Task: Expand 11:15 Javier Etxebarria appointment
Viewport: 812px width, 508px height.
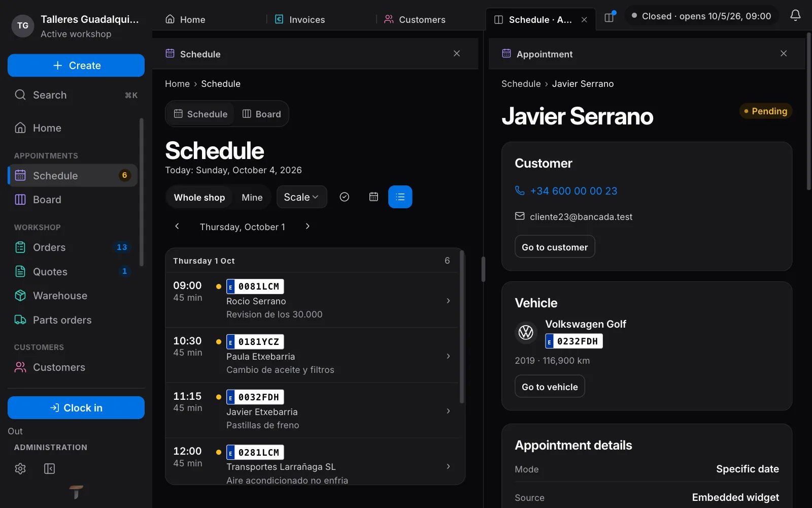Action: tap(312, 411)
